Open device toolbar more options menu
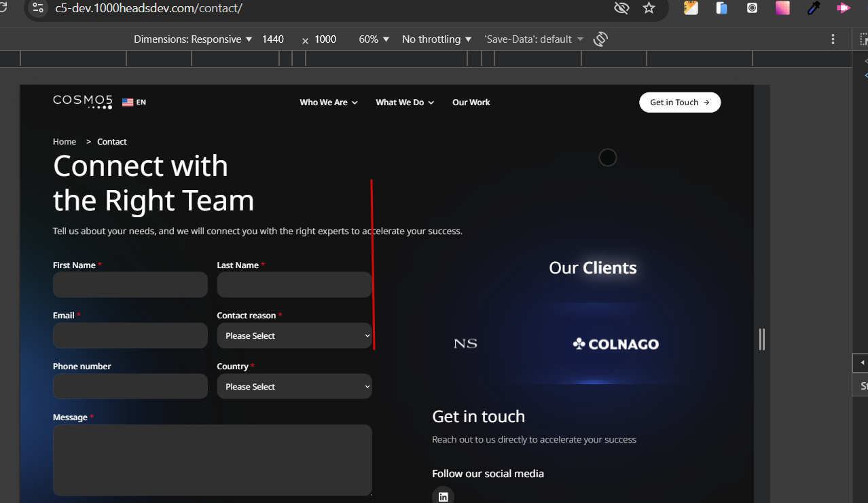The image size is (868, 503). point(833,39)
